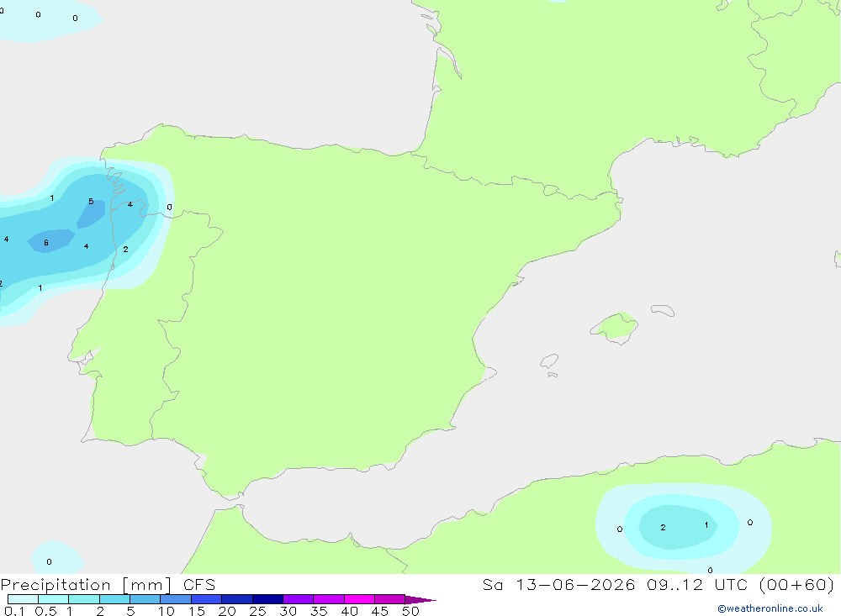This screenshot has width=841, height=616.
Task: Click the legend tick label "45"
Action: coord(380,611)
